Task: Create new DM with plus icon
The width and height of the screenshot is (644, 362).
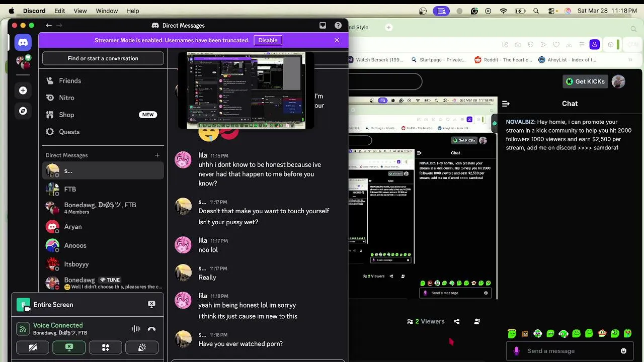Action: [x=157, y=155]
